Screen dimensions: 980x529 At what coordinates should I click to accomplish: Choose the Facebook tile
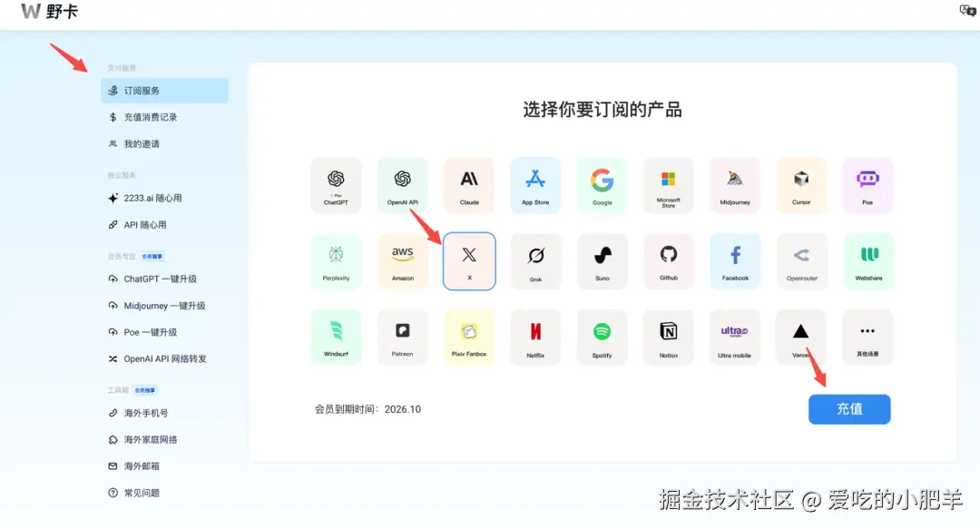coord(735,261)
